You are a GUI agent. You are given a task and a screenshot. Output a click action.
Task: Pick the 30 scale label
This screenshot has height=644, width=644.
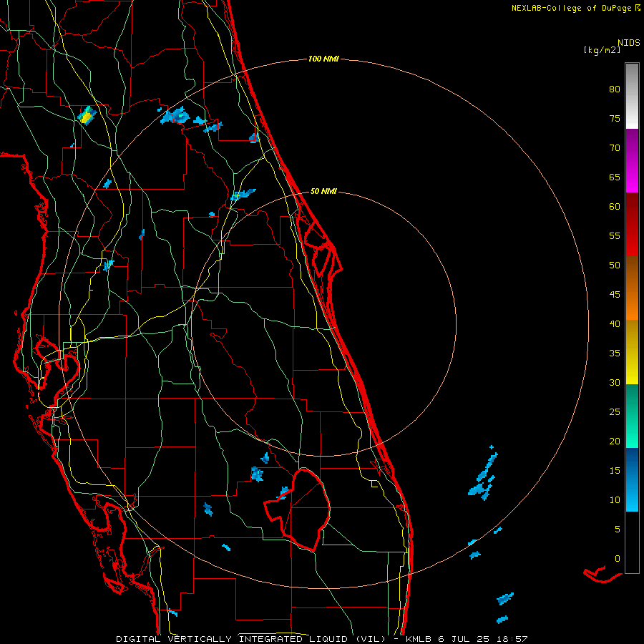pyautogui.click(x=615, y=382)
